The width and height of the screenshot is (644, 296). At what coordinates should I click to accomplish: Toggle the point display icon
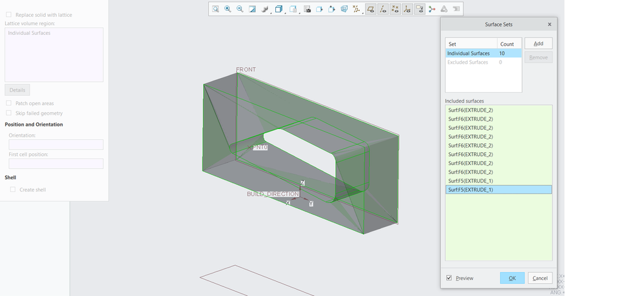tap(395, 9)
